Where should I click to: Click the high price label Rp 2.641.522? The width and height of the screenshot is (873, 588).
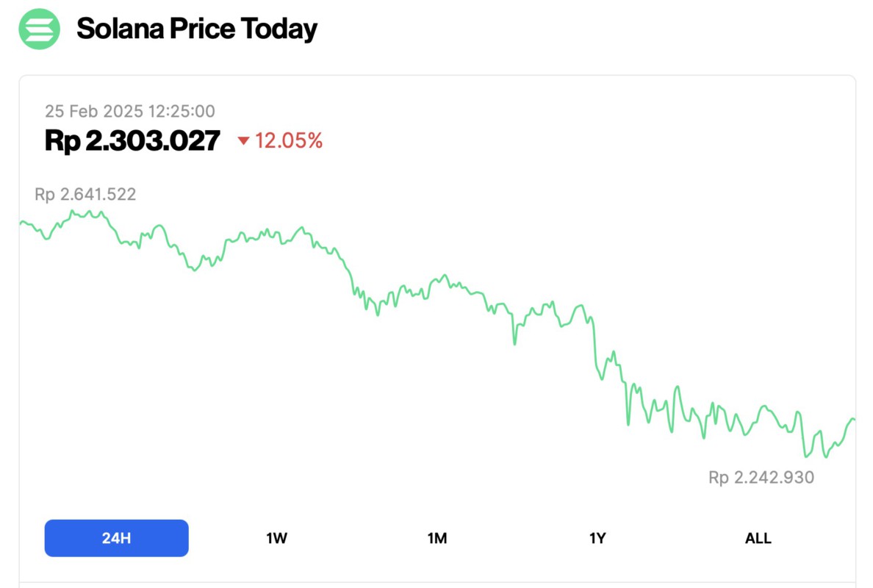point(86,194)
